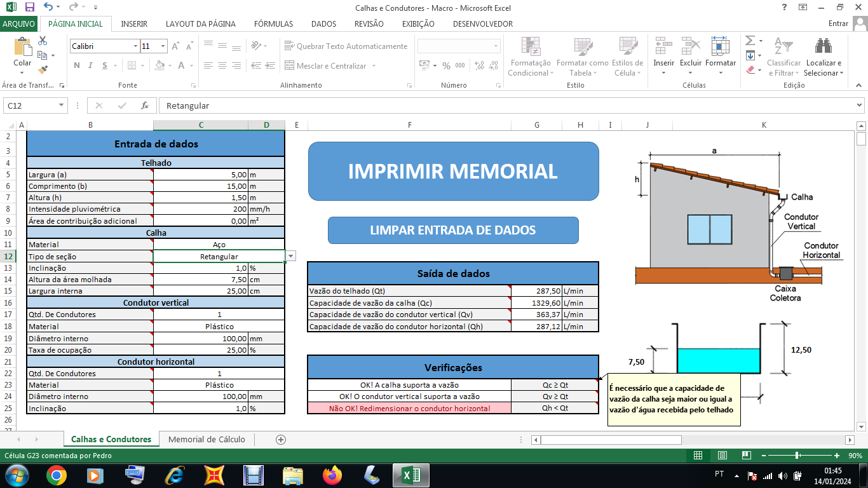The width and height of the screenshot is (868, 488).
Task: Open Firefox from the taskbar
Action: (x=332, y=475)
